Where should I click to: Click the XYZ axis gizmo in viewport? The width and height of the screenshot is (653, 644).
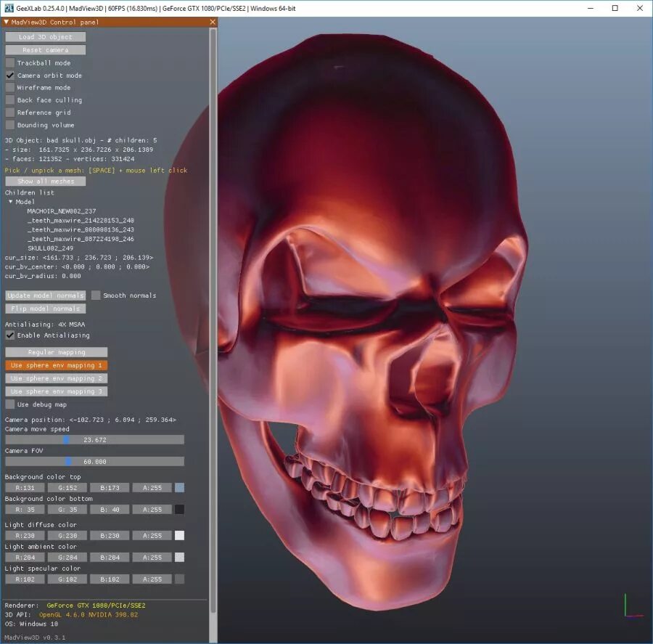tap(633, 606)
